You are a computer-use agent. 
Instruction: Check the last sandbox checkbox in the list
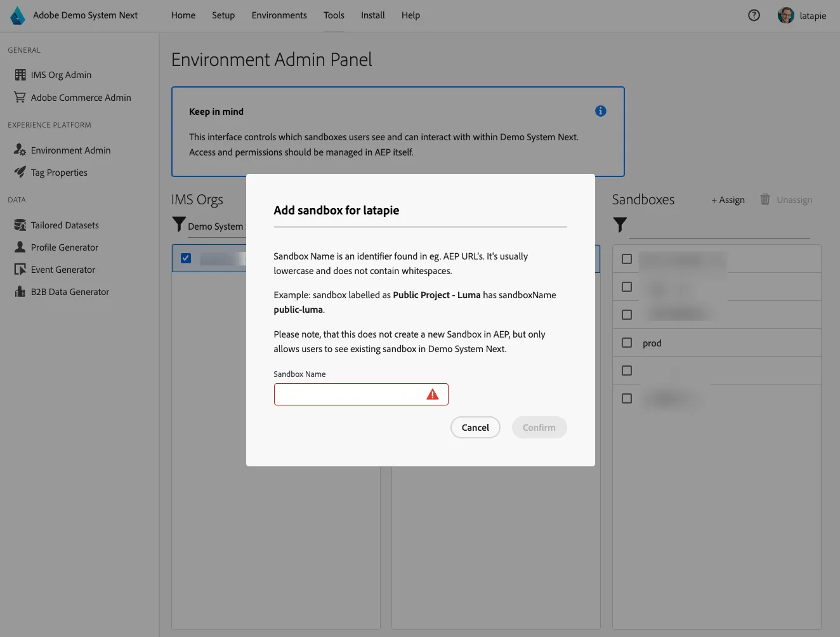[x=627, y=398]
